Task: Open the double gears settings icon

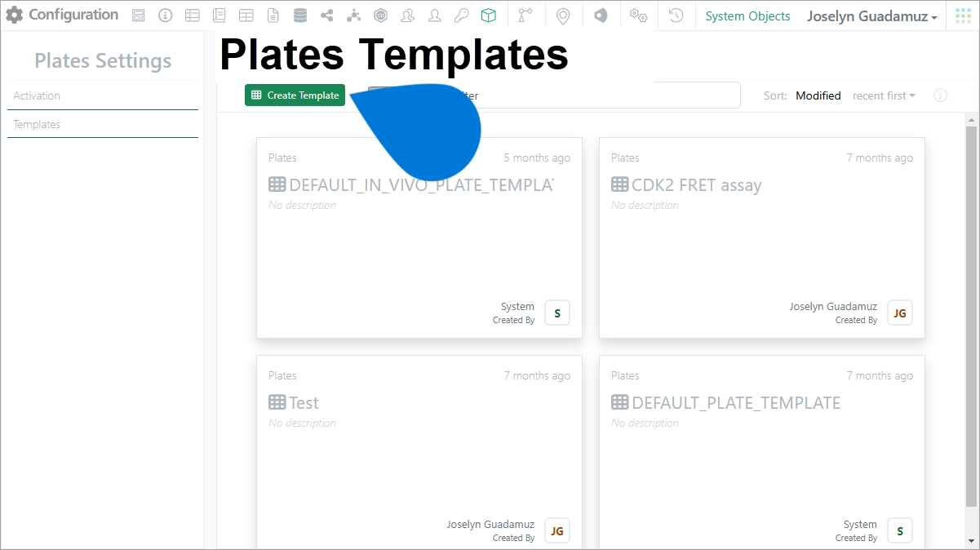Action: 638,16
